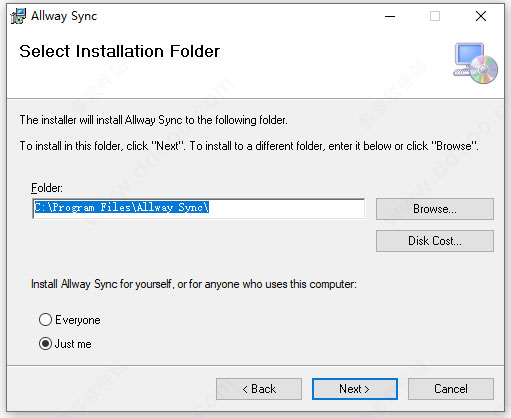Go back with the Back button
Viewport: 511px width, 418px height.
259,389
